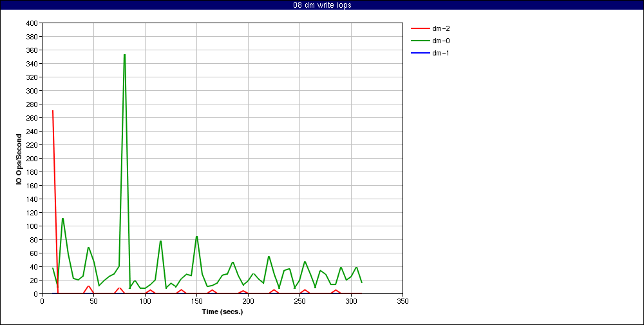Click the 350 tick on the x-axis
This screenshot has width=644, height=325.
coord(402,300)
